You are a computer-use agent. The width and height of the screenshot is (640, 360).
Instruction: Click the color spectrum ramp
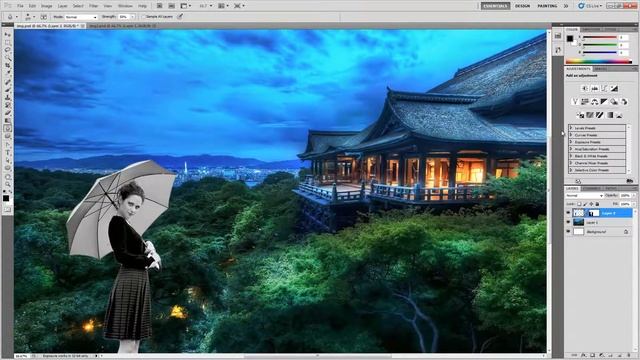pos(598,62)
